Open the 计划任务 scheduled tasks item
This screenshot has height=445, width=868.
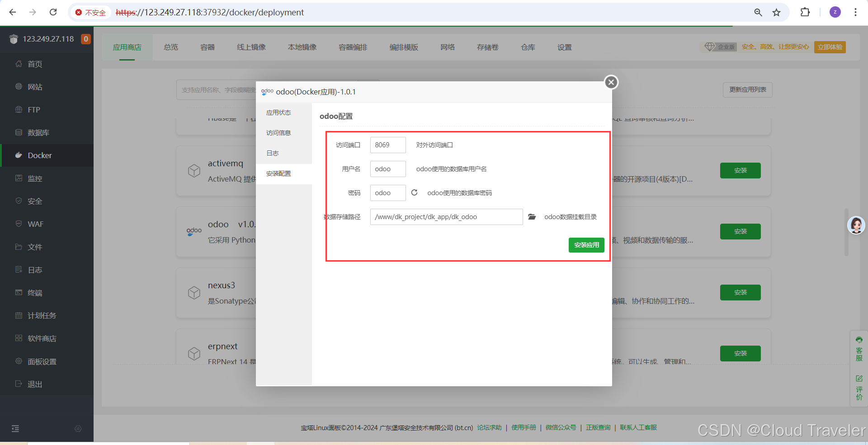[47, 315]
